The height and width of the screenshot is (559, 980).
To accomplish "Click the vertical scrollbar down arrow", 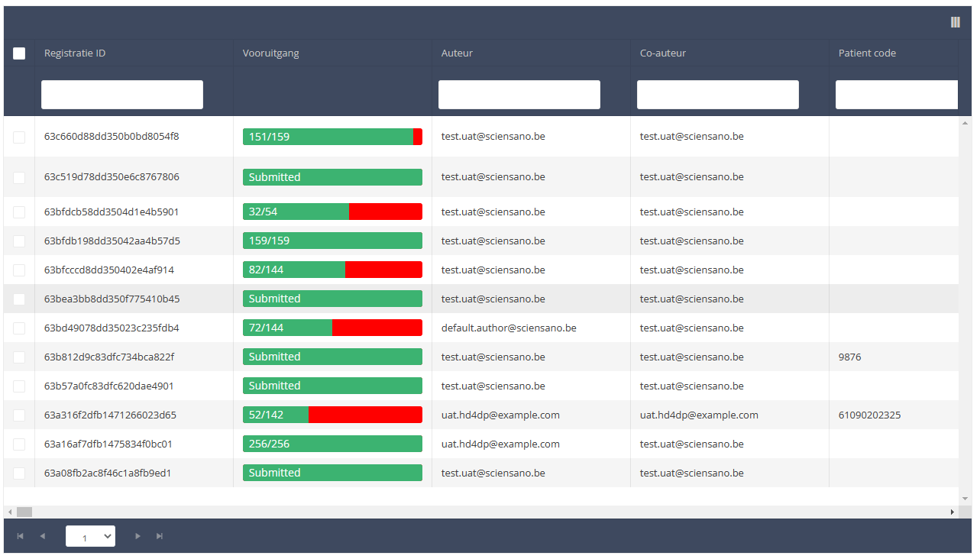I will click(965, 499).
